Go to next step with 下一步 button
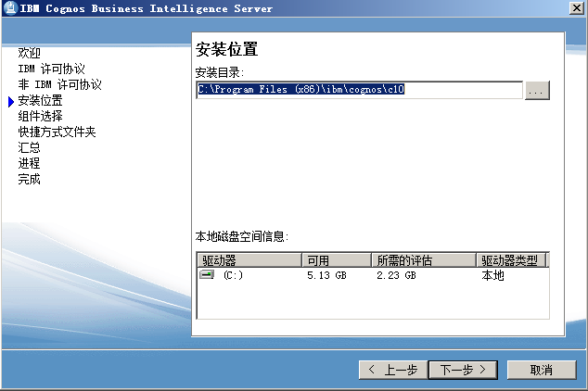588x391 pixels. click(463, 370)
